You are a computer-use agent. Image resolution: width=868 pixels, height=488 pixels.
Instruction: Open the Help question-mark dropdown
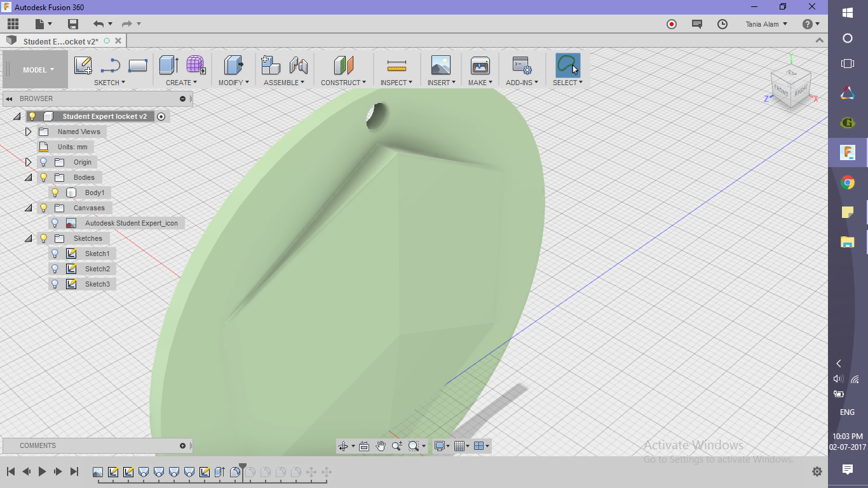coord(811,24)
